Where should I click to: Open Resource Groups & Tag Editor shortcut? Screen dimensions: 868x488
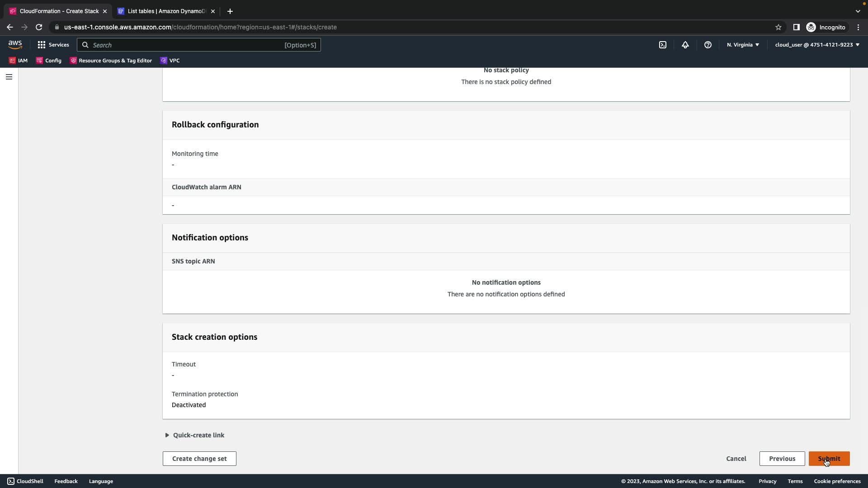click(x=111, y=61)
